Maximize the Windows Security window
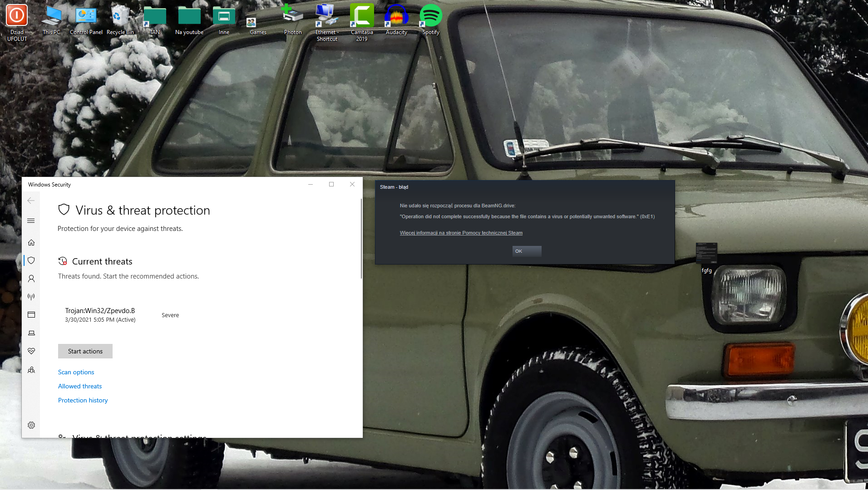Image resolution: width=868 pixels, height=490 pixels. [331, 184]
